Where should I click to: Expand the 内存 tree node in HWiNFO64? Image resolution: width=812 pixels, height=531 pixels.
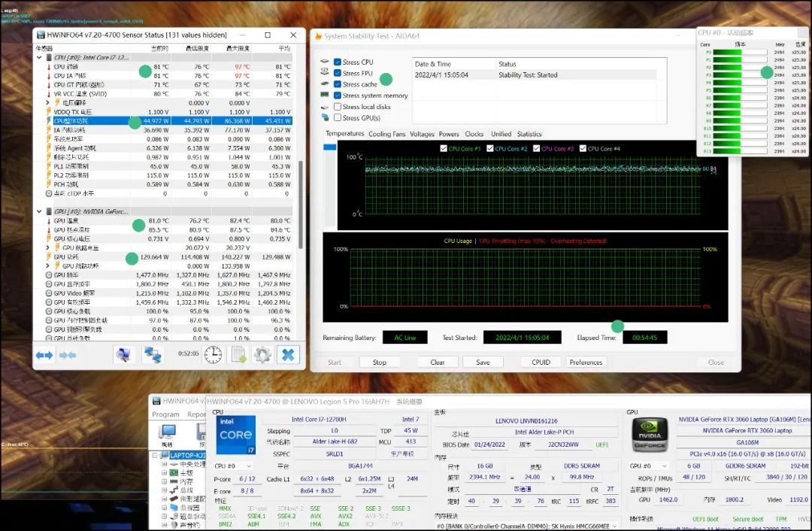point(164,481)
